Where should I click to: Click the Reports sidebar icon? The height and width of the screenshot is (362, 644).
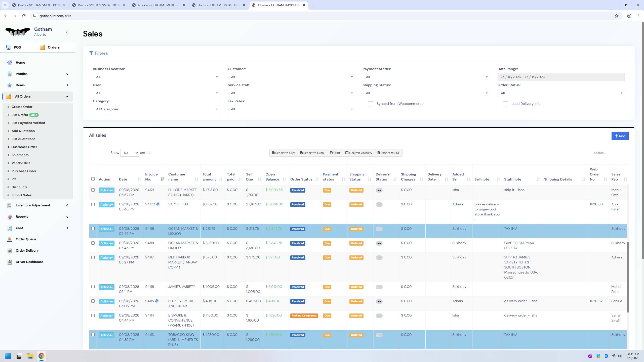[x=10, y=217]
